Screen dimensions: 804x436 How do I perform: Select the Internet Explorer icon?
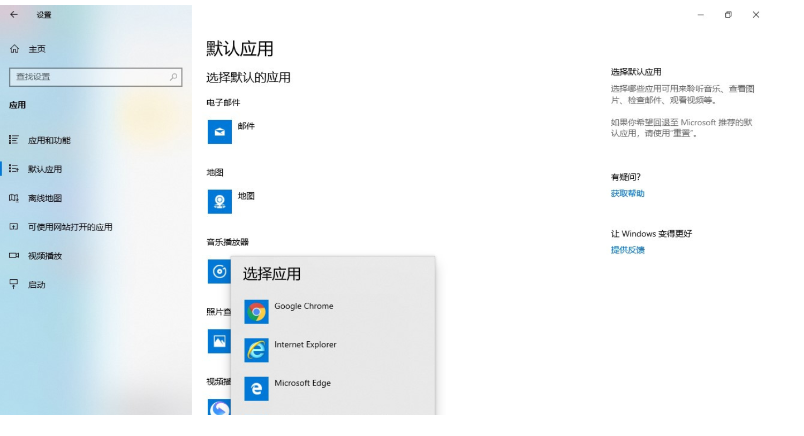click(257, 350)
